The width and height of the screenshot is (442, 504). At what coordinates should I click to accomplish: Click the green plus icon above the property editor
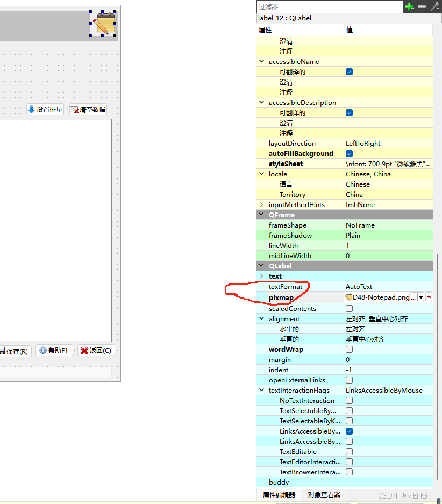(x=409, y=6)
